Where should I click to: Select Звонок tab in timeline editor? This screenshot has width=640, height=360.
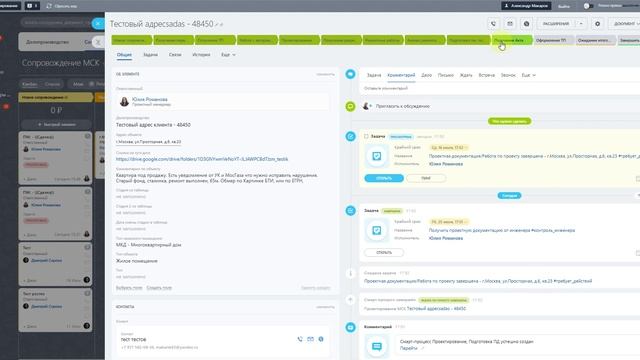[x=508, y=75]
